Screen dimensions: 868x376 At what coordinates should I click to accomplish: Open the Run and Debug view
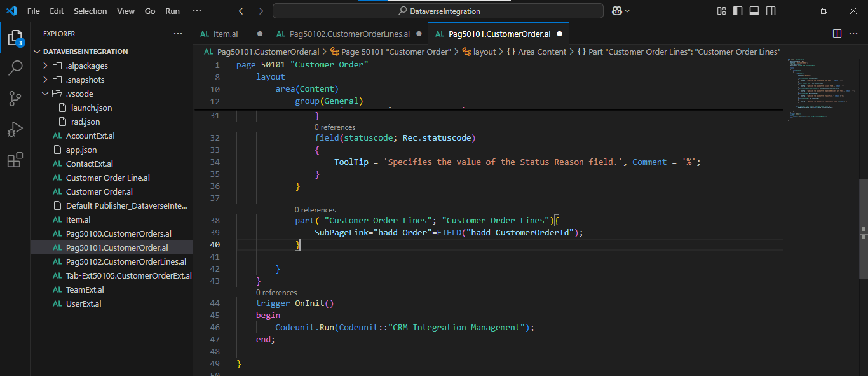pos(15,129)
